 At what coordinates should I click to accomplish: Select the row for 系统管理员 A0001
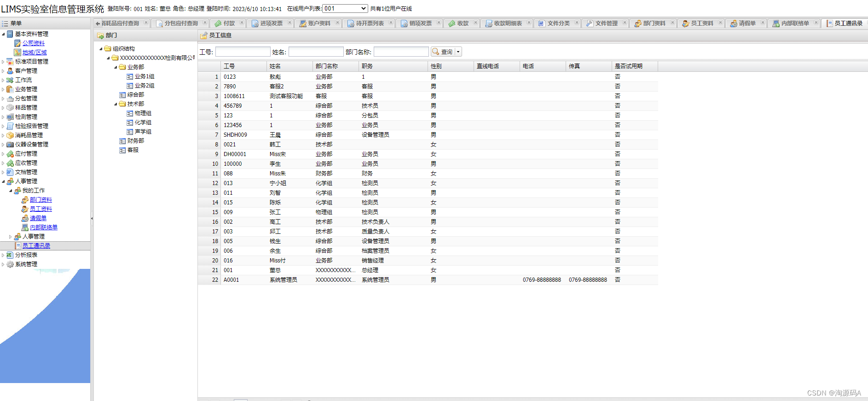[x=428, y=280]
